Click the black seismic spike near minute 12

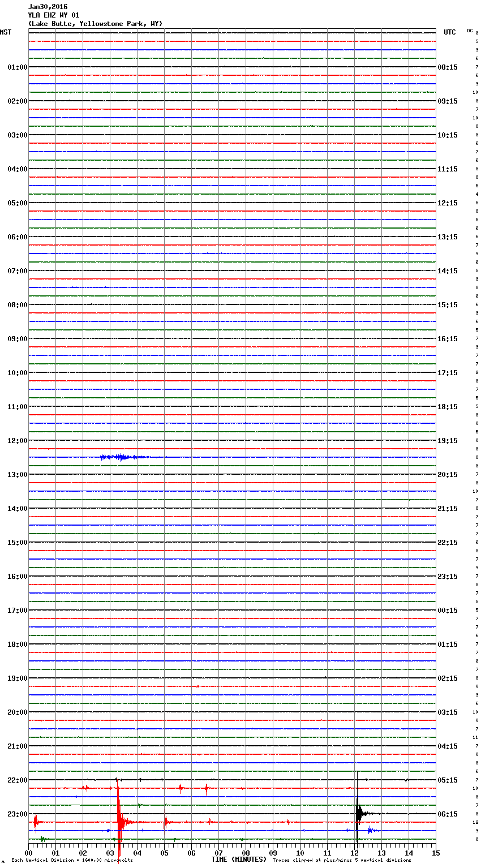point(358,814)
